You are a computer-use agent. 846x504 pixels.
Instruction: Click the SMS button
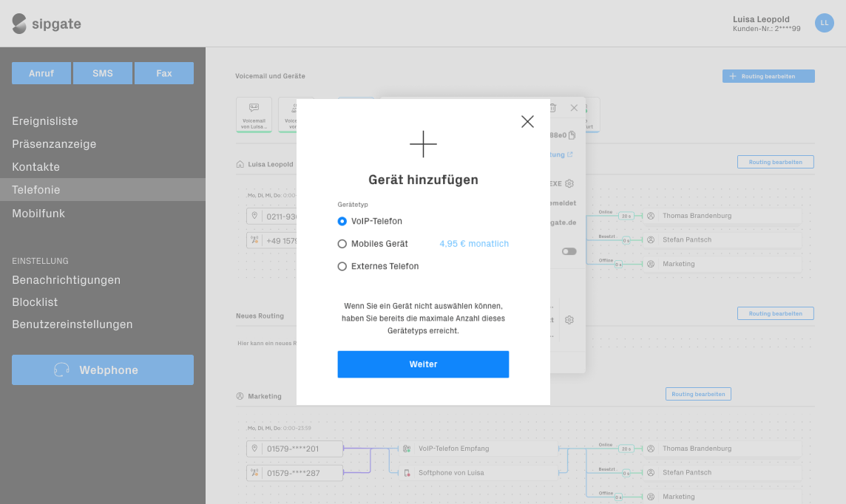pos(103,73)
